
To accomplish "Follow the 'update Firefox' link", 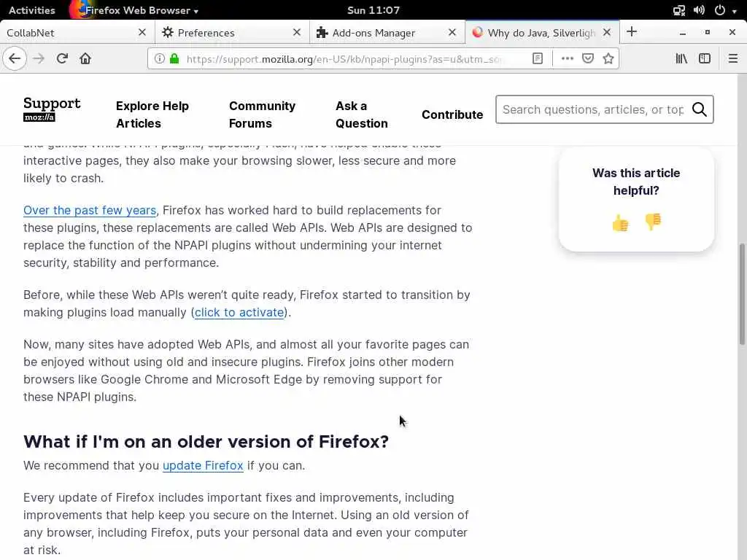I will point(203,466).
